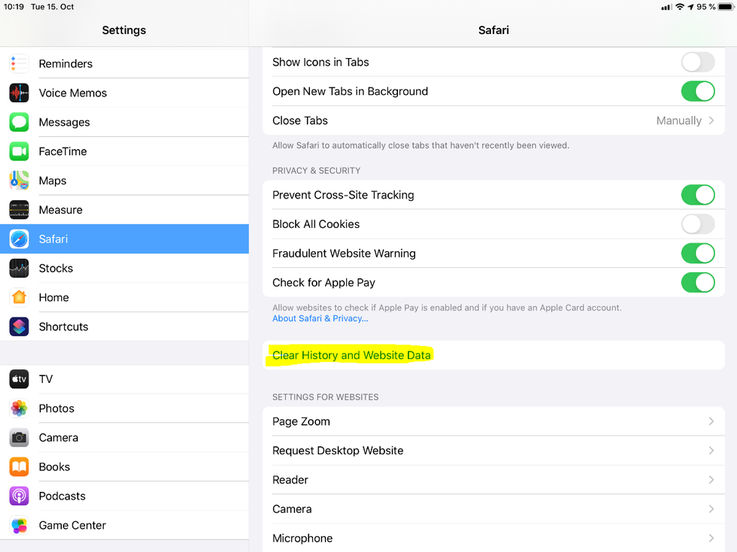Tap the Reminders app icon
Screen dimensions: 737x552
19,63
